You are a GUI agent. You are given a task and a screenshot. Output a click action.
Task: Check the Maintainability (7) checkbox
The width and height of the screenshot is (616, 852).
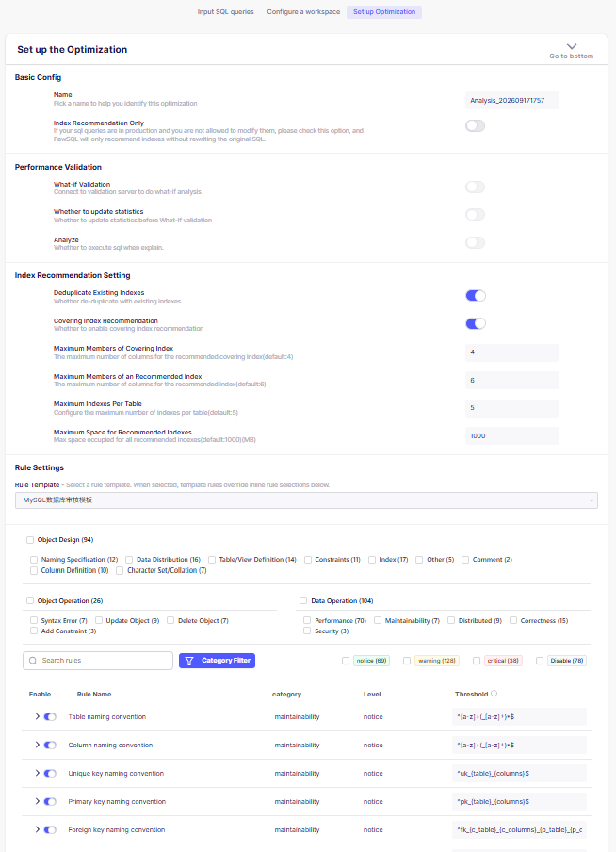[378, 620]
